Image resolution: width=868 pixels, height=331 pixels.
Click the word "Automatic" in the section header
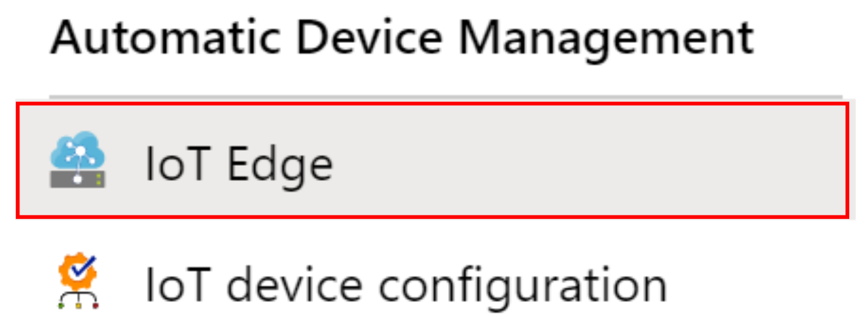(164, 38)
